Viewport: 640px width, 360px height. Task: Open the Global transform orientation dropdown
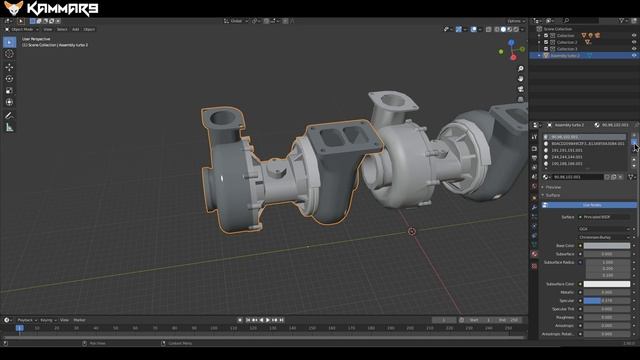coord(236,21)
